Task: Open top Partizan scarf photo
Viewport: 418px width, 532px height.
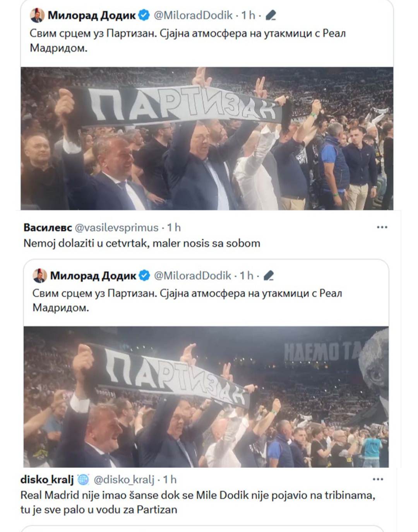Action: [x=207, y=138]
